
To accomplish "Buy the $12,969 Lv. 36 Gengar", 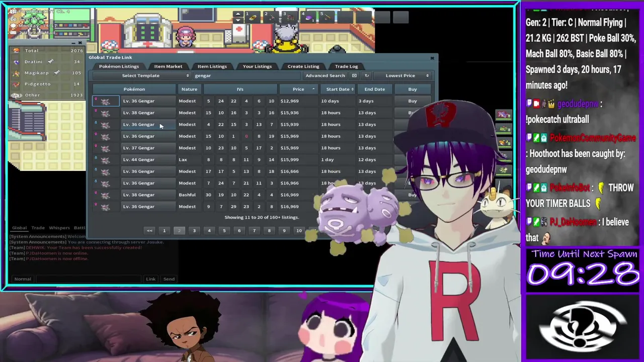I will coord(413,101).
